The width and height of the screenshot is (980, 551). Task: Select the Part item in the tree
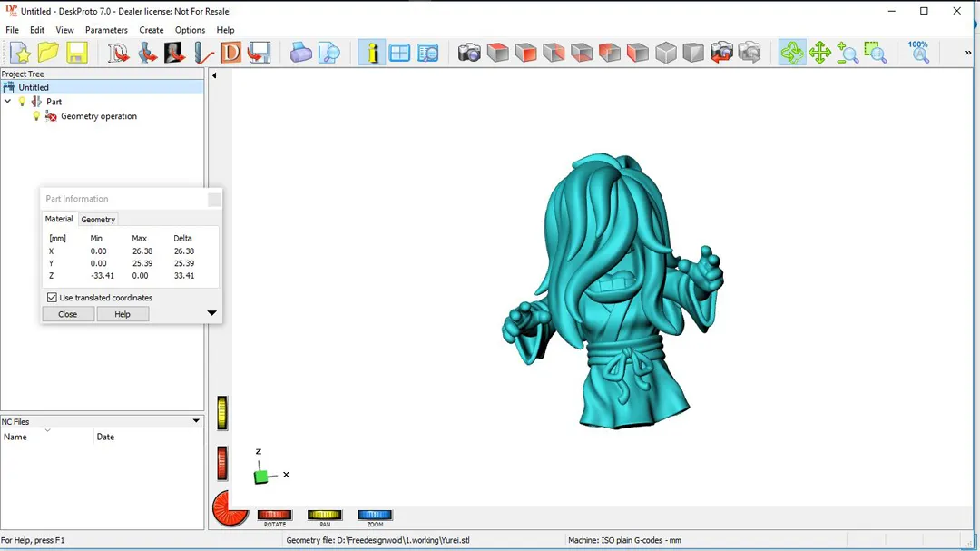click(54, 102)
